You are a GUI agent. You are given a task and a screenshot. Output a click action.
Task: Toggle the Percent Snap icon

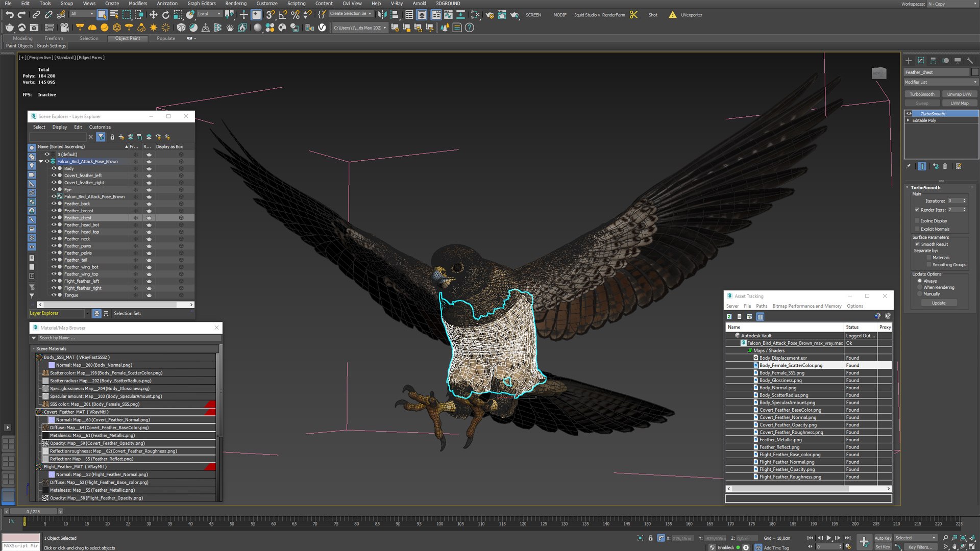pyautogui.click(x=295, y=15)
